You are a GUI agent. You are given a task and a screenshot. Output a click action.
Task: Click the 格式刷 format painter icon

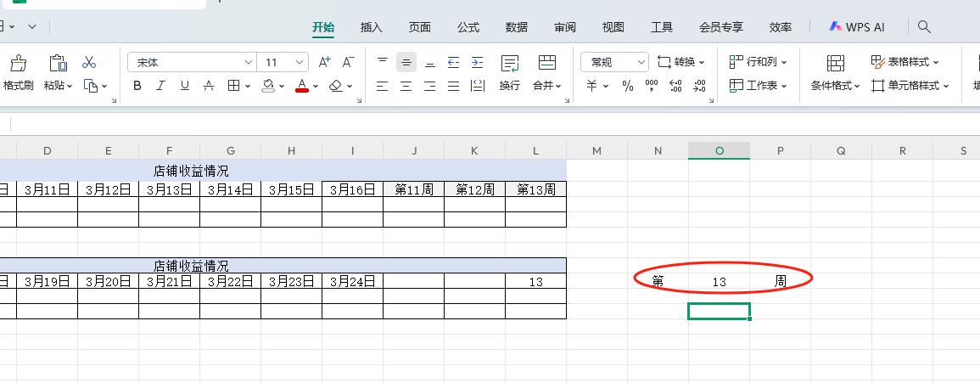pos(18,63)
